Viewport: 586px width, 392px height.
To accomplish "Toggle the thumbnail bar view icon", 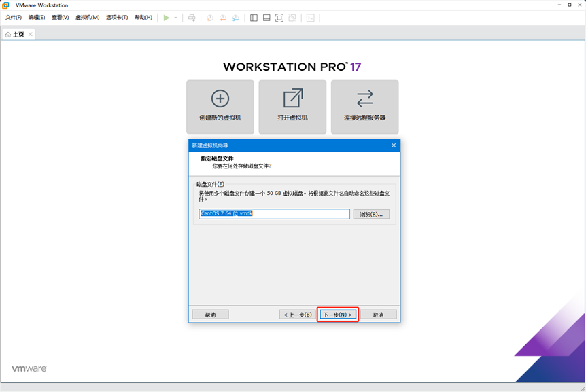I will click(266, 18).
